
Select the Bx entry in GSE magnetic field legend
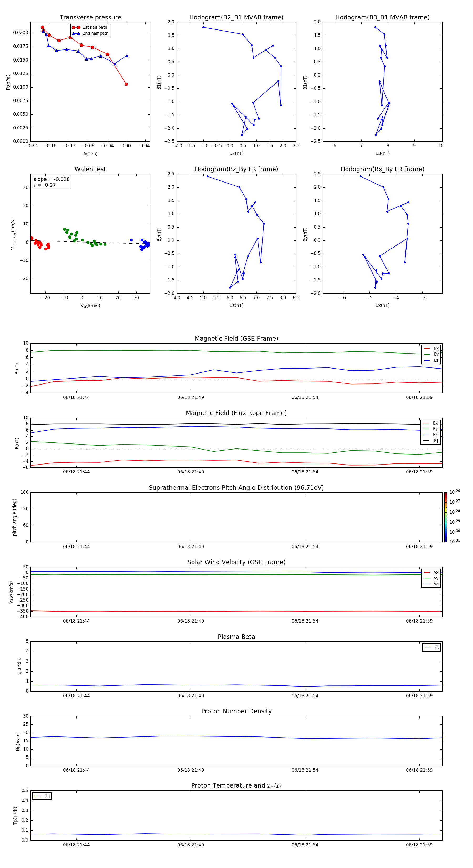(x=431, y=349)
